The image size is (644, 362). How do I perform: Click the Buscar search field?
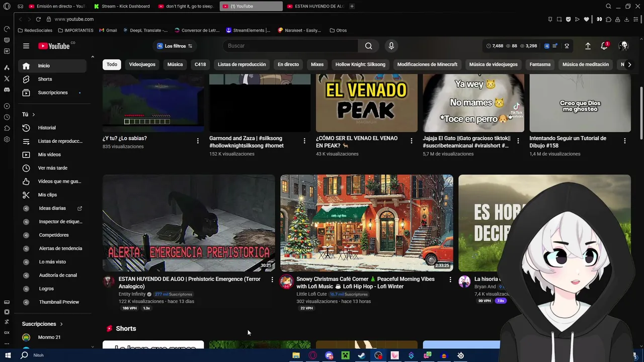pyautogui.click(x=290, y=46)
